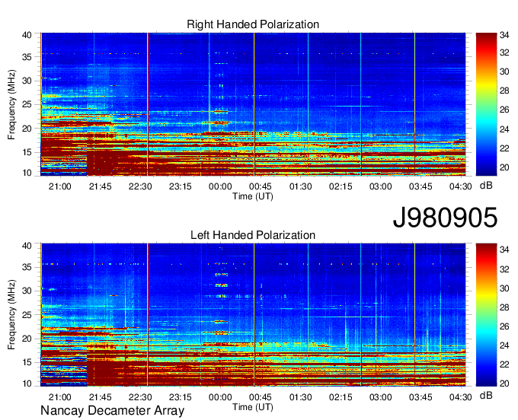The height and width of the screenshot is (420, 518).
Task: Click the top colorbar's dB unit label
Action: (x=486, y=186)
